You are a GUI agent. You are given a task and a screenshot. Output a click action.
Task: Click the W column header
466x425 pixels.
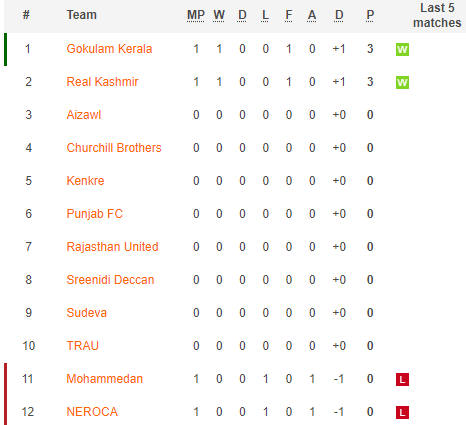point(219,15)
